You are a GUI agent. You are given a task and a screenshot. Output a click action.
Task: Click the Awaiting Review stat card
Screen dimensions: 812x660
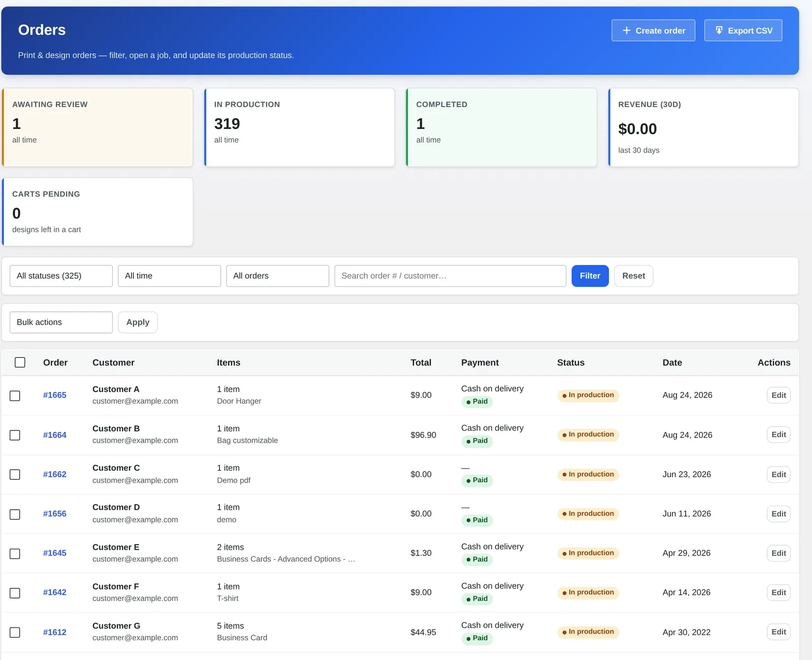coord(97,127)
